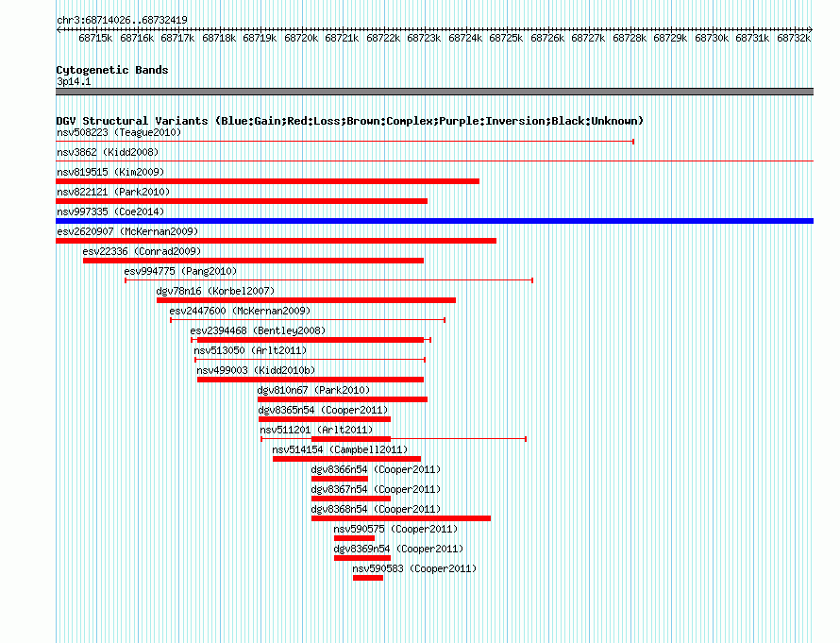Click the dgv8367n54 red bar

tap(351, 499)
